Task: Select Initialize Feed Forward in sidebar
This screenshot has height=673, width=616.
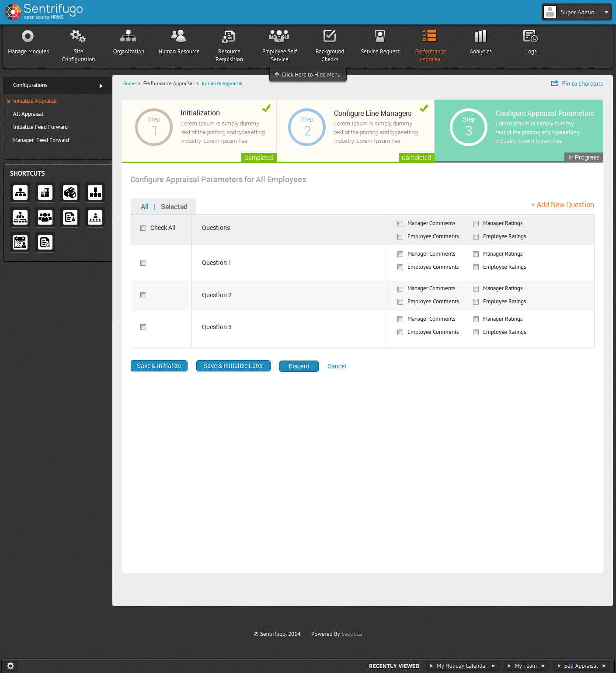Action: tap(40, 127)
